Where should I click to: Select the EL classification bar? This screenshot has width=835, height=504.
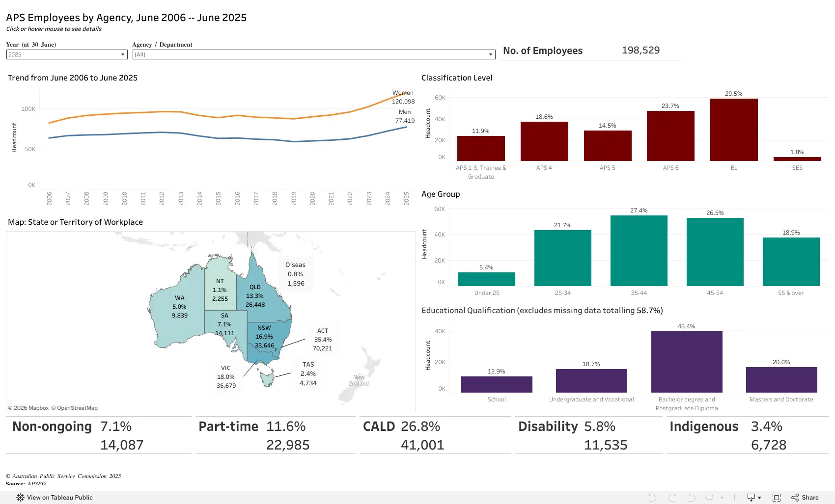pyautogui.click(x=734, y=130)
